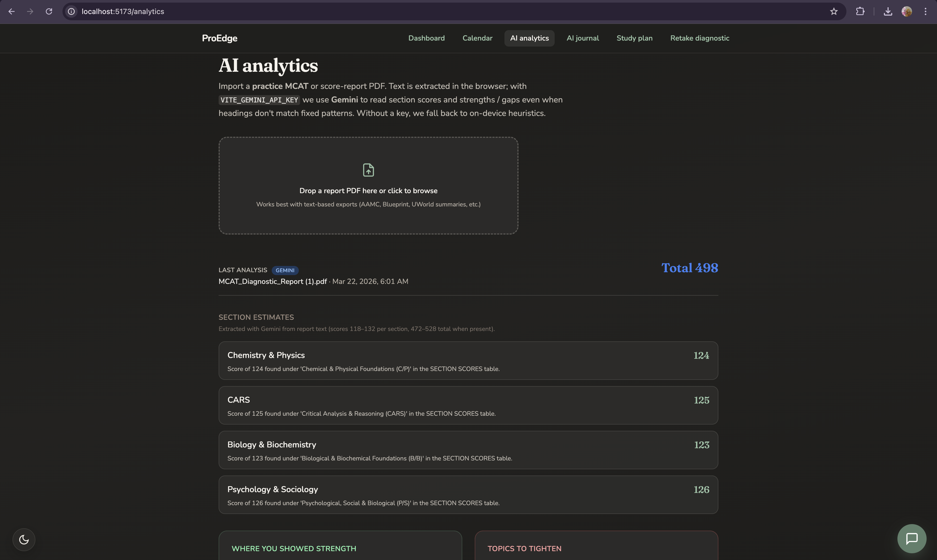Click Retake diagnostic link

pos(699,38)
